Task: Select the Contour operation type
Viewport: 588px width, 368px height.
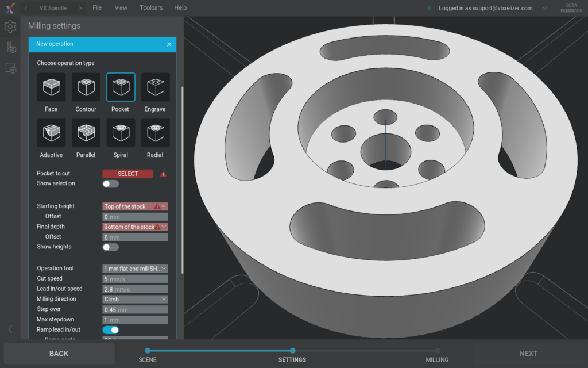Action: (86, 87)
